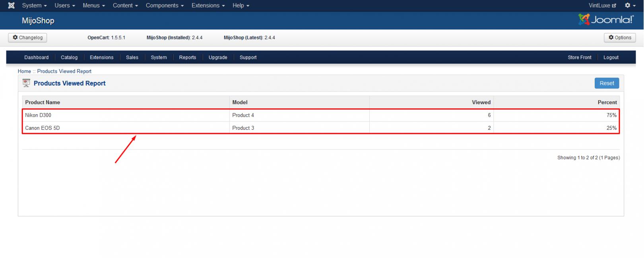644x258 pixels.
Task: Open the Sales menu
Action: [132, 57]
